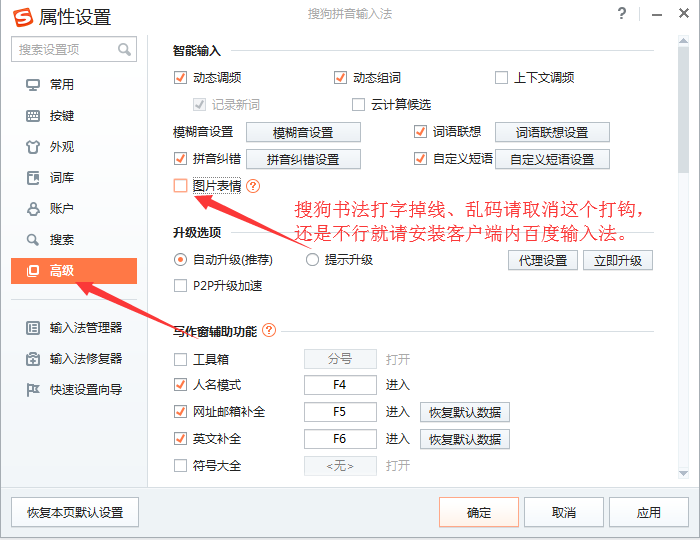Click the help question mark icon in the title bar
Image resolution: width=700 pixels, height=540 pixels.
(622, 14)
